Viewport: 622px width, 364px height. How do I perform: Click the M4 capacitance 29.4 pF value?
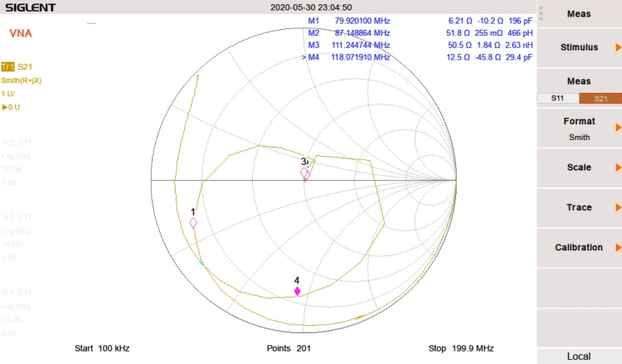point(518,57)
